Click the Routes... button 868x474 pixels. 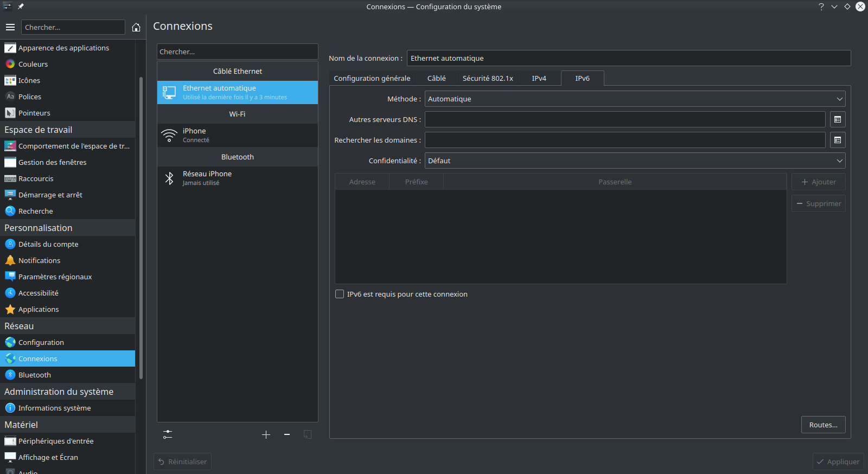point(823,425)
